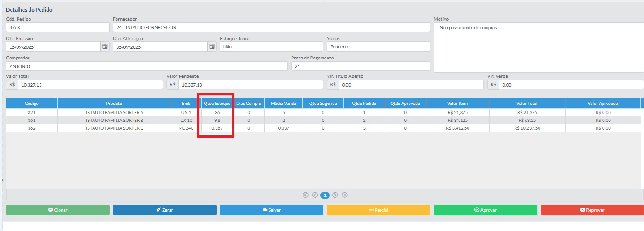Go to first page in pagination
Image resolution: width=644 pixels, height=231 pixels.
point(305,195)
